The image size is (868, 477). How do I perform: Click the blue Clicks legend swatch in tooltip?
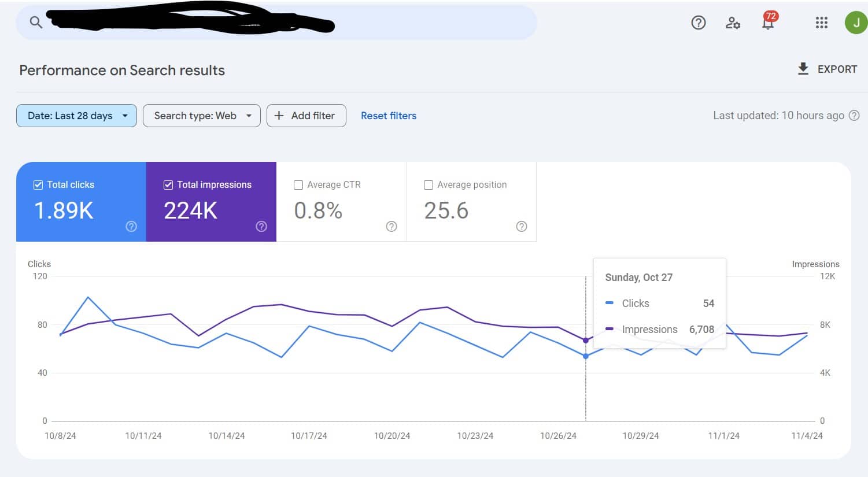coord(609,303)
